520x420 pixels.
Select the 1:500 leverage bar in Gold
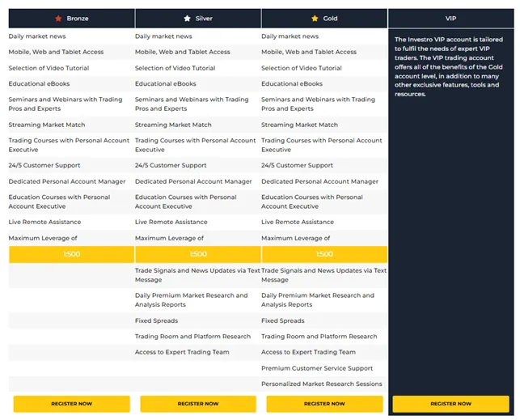click(x=324, y=254)
